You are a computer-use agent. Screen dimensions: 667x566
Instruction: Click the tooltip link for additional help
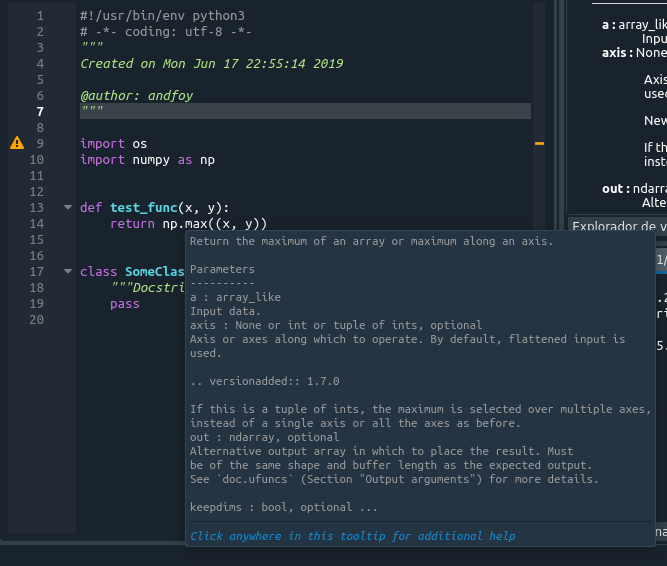click(x=352, y=536)
